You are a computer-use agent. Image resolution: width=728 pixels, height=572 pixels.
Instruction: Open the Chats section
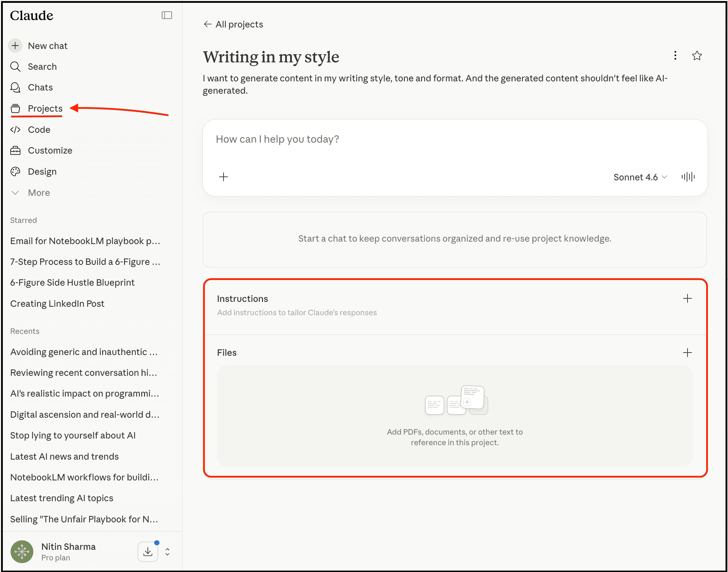[40, 87]
